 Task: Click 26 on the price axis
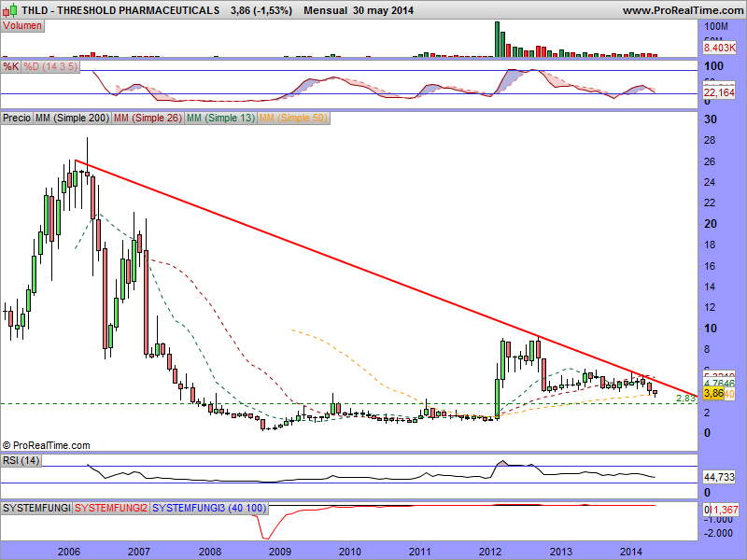coord(711,161)
